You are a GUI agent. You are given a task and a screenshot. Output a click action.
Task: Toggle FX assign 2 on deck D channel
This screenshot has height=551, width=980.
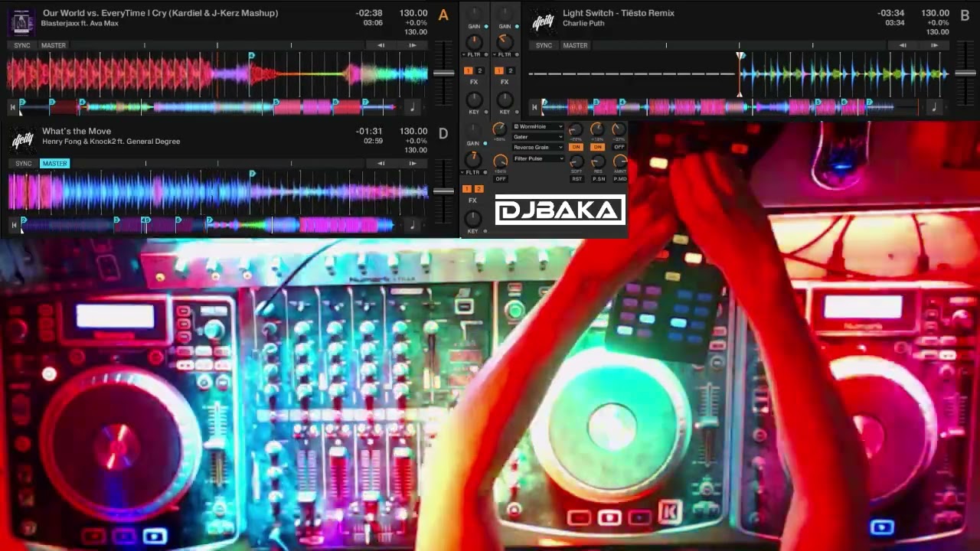[479, 188]
